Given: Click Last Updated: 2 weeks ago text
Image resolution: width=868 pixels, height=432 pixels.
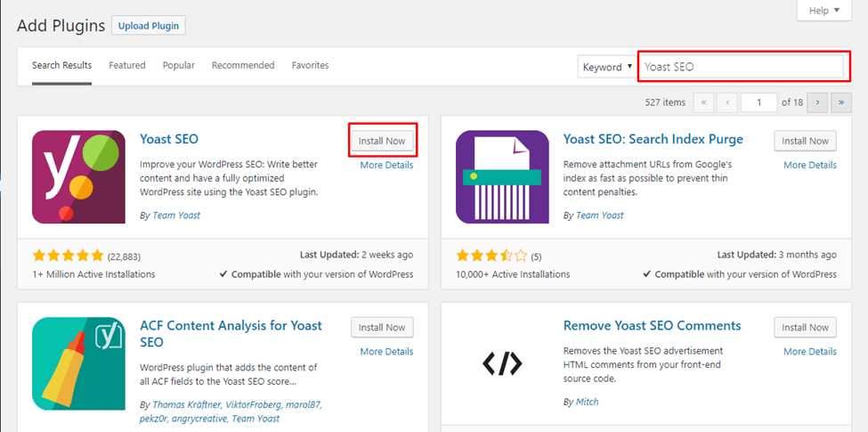Looking at the screenshot, I should pyautogui.click(x=356, y=256).
